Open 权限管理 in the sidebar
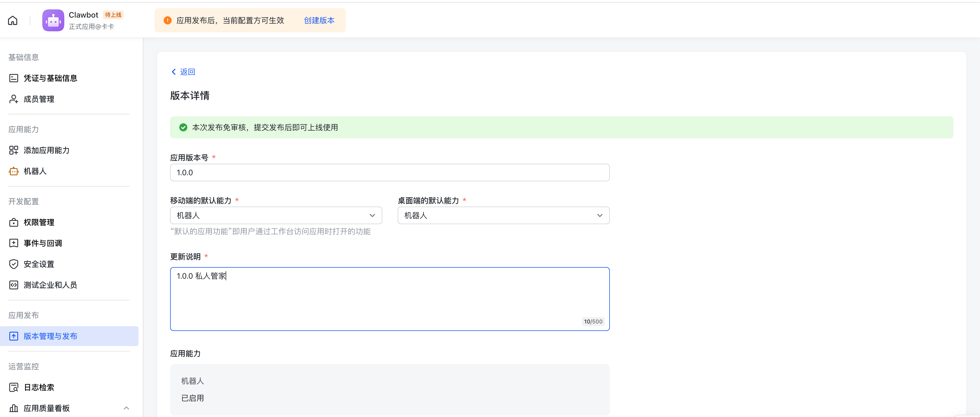This screenshot has height=417, width=980. (x=39, y=223)
